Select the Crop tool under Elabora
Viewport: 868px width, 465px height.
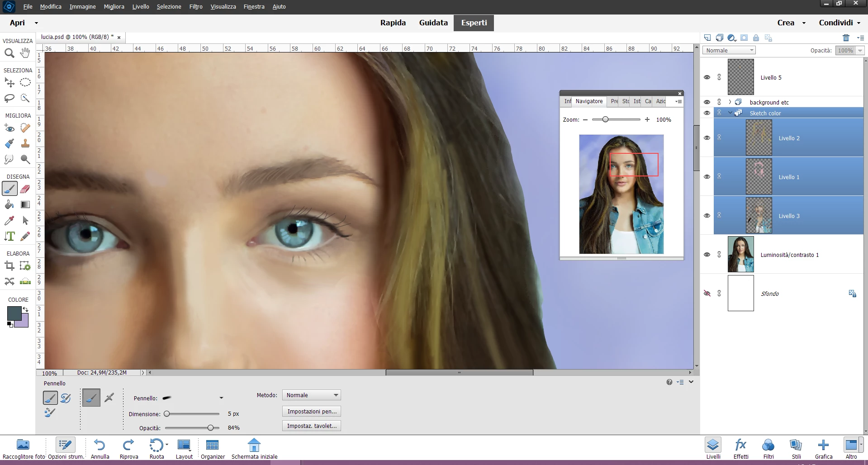(x=9, y=266)
